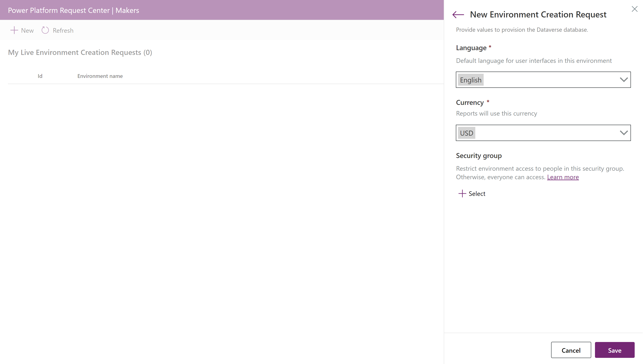Image resolution: width=643 pixels, height=364 pixels.
Task: Click the New button plus icon
Action: (14, 30)
